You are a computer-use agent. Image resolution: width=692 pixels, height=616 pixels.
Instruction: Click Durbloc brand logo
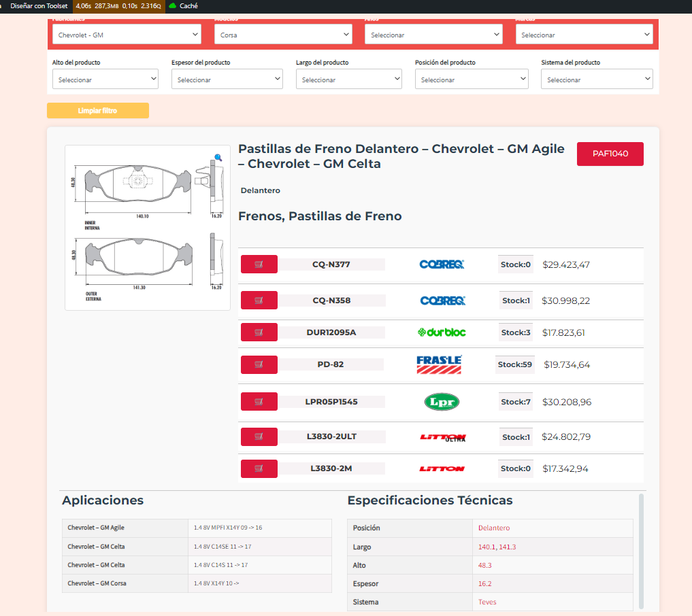click(442, 332)
